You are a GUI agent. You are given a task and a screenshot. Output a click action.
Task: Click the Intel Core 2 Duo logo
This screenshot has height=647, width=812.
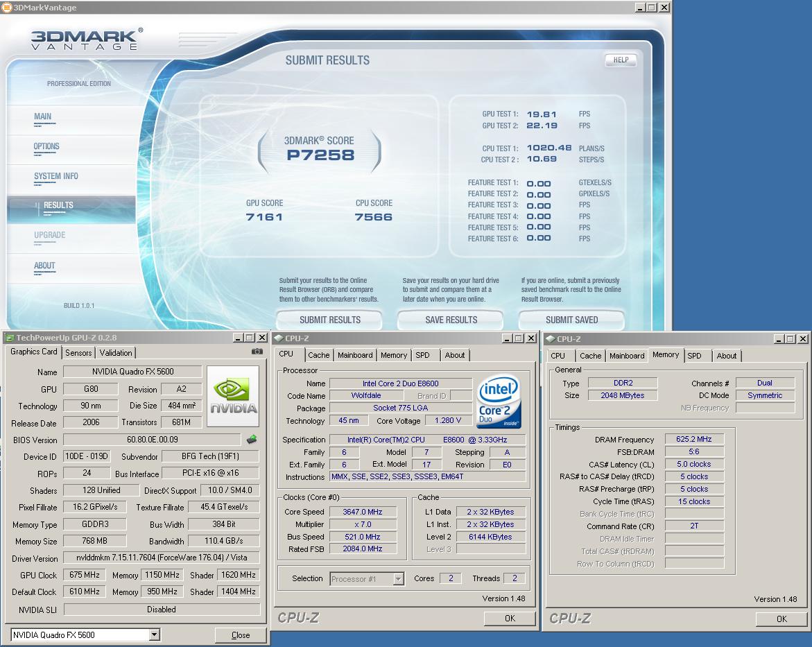point(498,402)
